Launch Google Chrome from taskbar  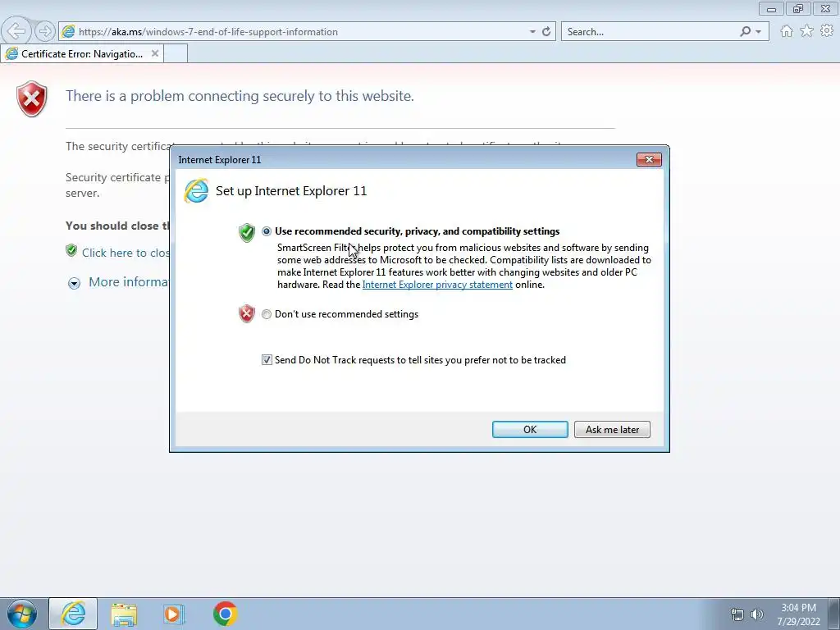coord(225,614)
